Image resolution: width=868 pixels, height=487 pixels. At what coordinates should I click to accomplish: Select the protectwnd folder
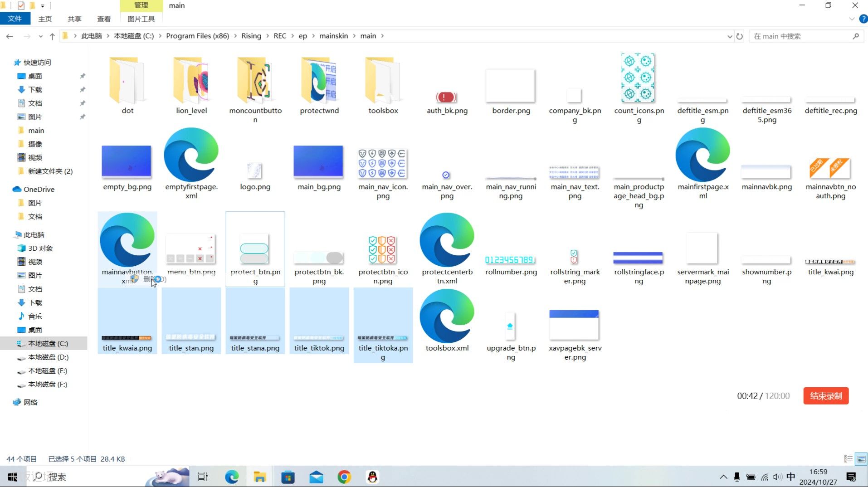coord(319,84)
